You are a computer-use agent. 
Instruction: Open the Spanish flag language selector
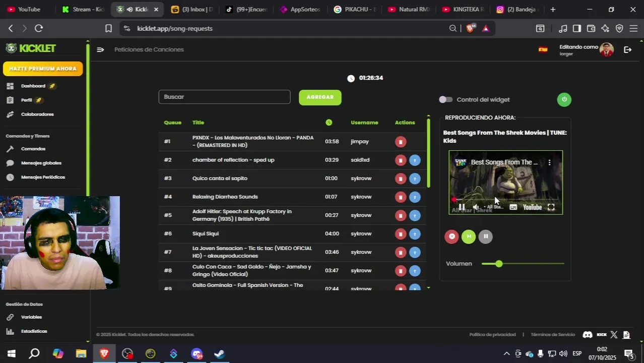[x=543, y=49]
